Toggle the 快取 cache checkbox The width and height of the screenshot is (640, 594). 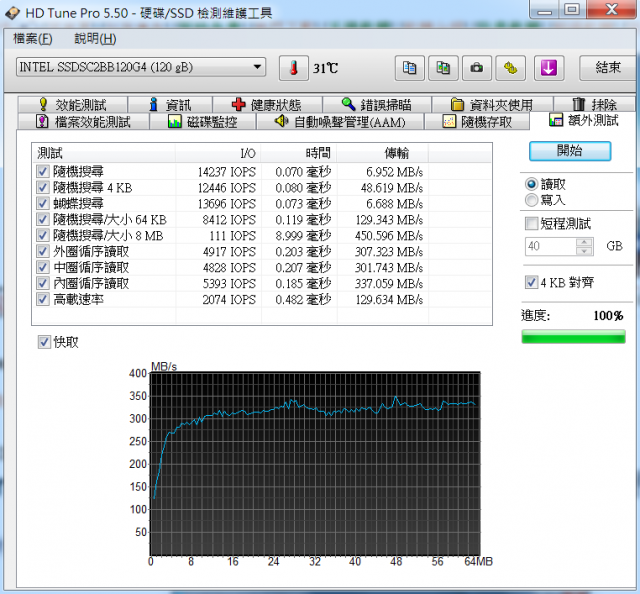(44, 342)
